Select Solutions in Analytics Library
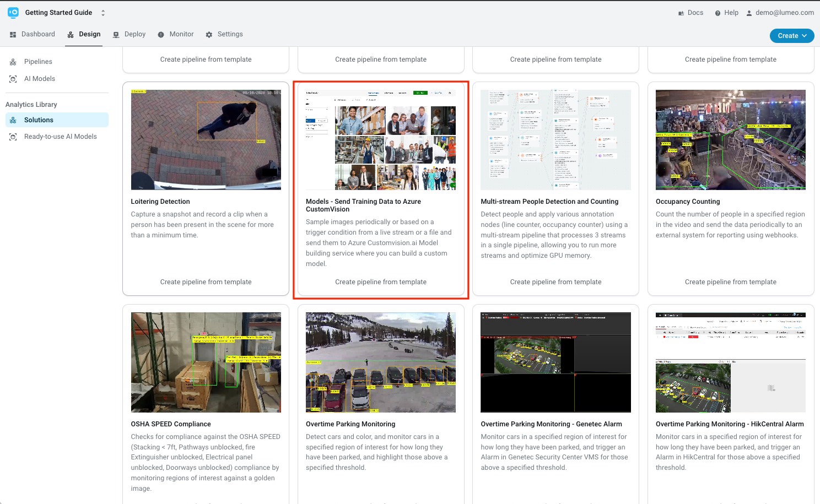The height and width of the screenshot is (504, 820). pyautogui.click(x=57, y=120)
